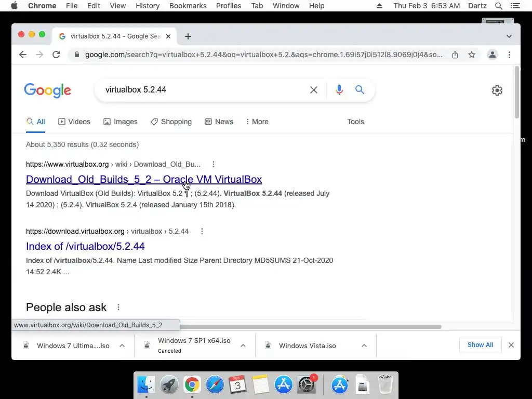Open the Chrome application menu
This screenshot has width=532, height=399.
pos(42,6)
